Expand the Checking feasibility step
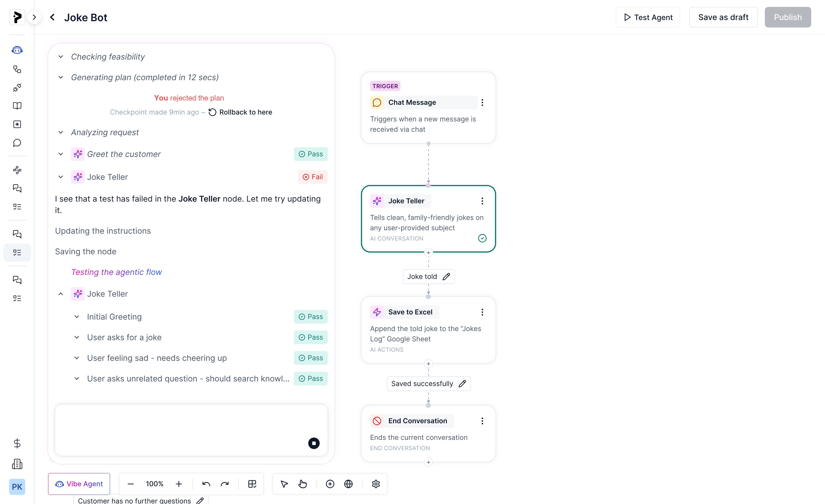 click(61, 57)
